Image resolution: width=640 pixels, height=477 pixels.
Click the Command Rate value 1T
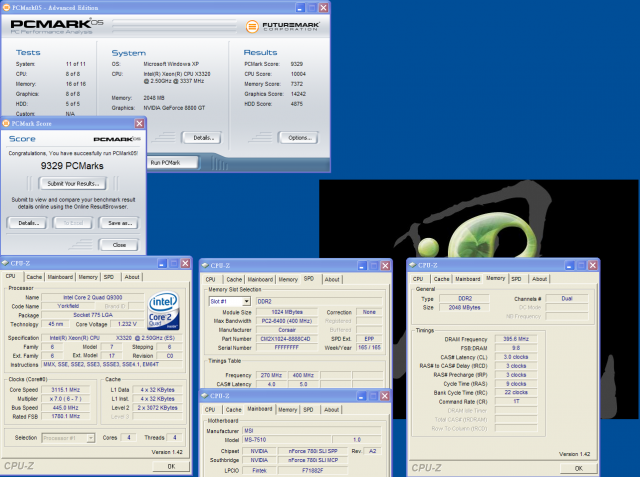pyautogui.click(x=516, y=402)
